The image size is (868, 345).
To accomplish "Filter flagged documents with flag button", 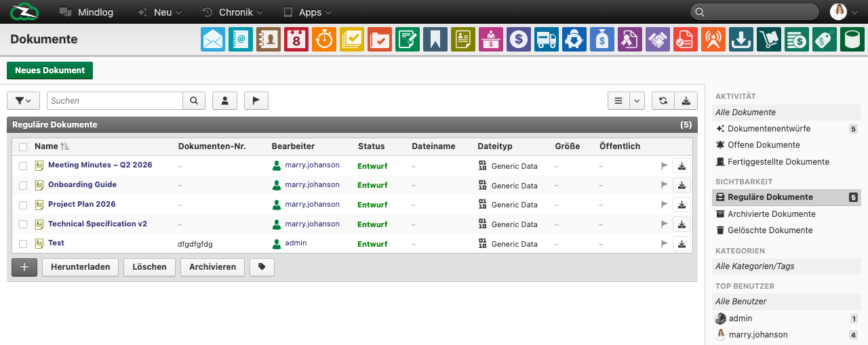I will 256,100.
